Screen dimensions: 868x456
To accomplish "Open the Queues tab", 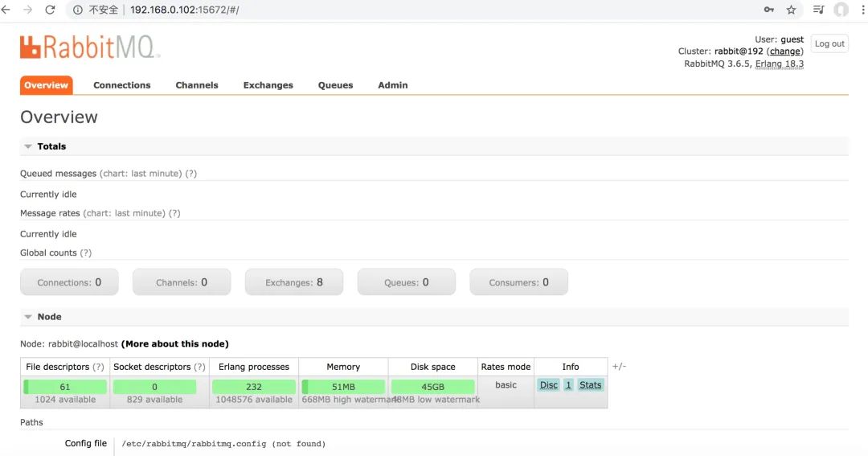I will [335, 85].
